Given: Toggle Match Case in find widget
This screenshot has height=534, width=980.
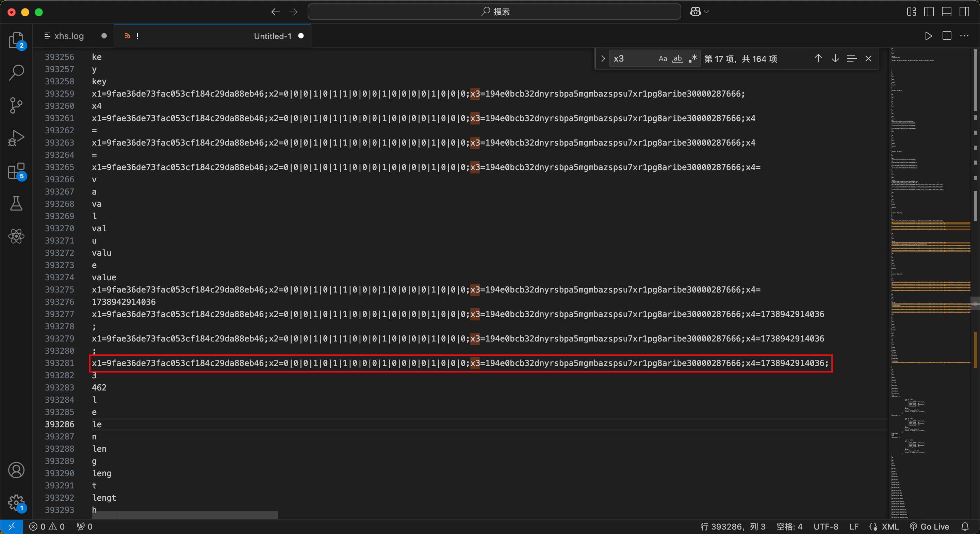Looking at the screenshot, I should pos(663,59).
